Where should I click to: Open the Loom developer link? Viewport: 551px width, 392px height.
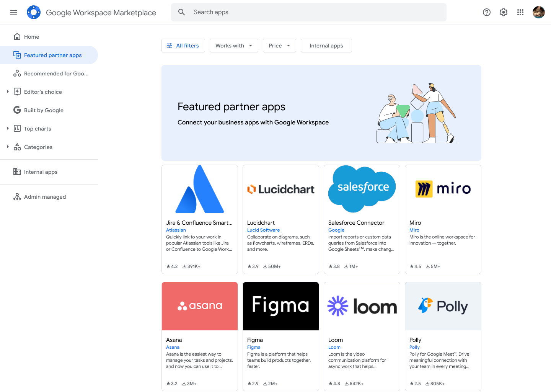(x=334, y=347)
